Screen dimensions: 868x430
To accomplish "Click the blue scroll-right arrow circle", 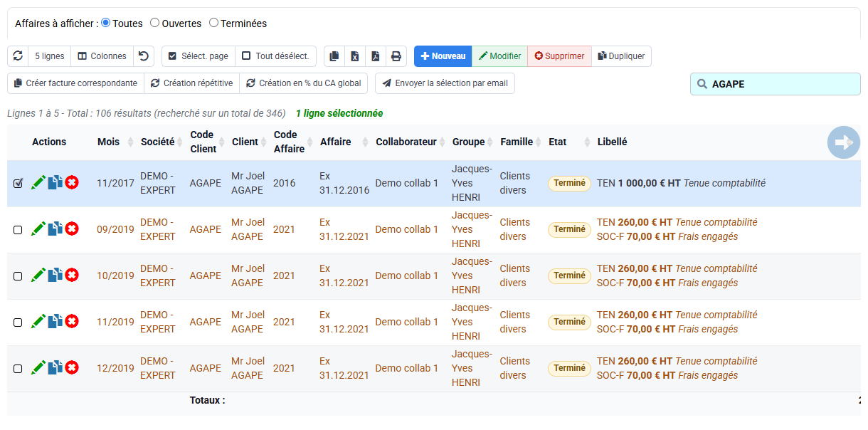I will click(x=843, y=142).
